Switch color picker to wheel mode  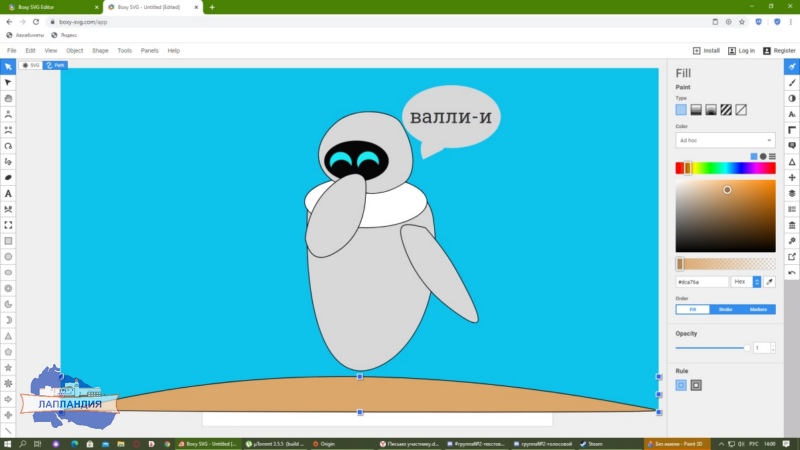[x=763, y=157]
